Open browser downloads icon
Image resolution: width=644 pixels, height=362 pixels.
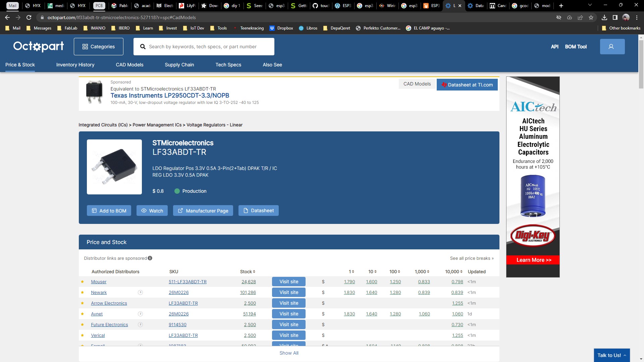604,17
